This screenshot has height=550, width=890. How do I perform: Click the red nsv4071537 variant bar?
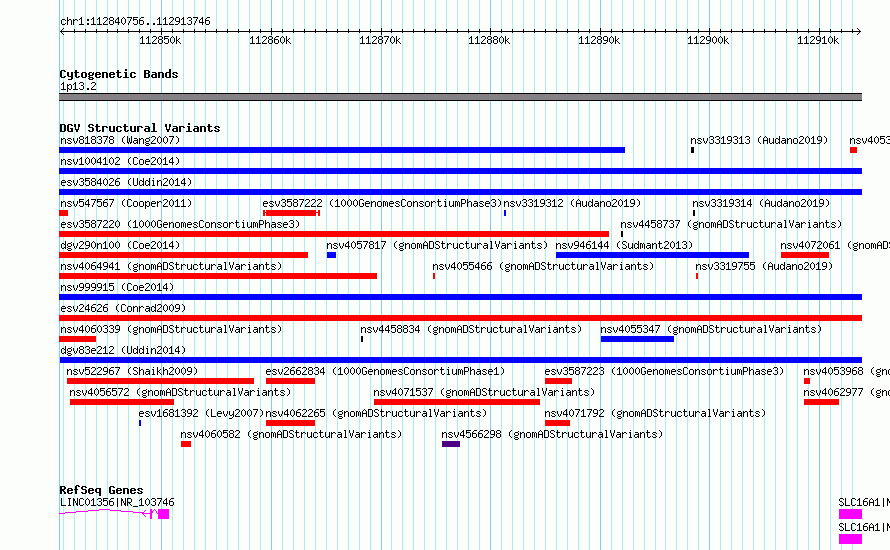(457, 402)
